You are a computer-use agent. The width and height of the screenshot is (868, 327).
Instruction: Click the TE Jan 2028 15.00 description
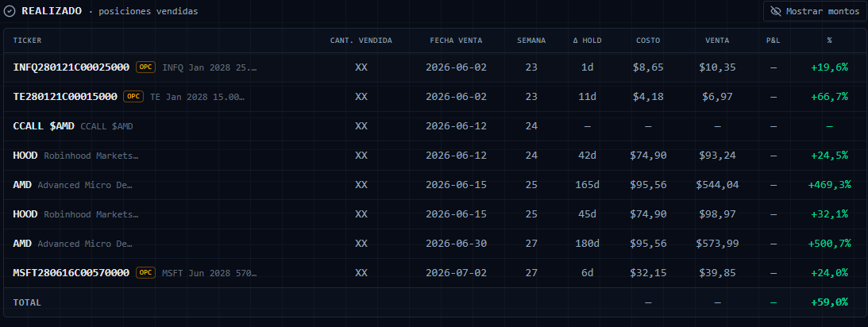(x=197, y=97)
